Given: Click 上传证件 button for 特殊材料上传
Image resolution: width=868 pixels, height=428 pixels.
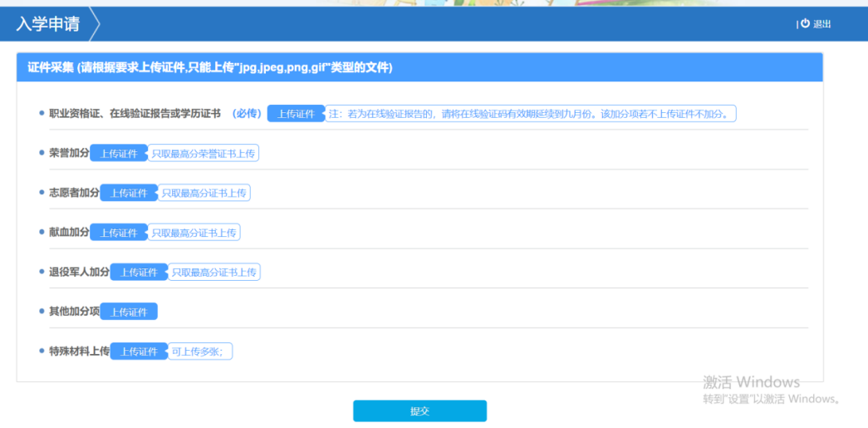Looking at the screenshot, I should coord(138,352).
